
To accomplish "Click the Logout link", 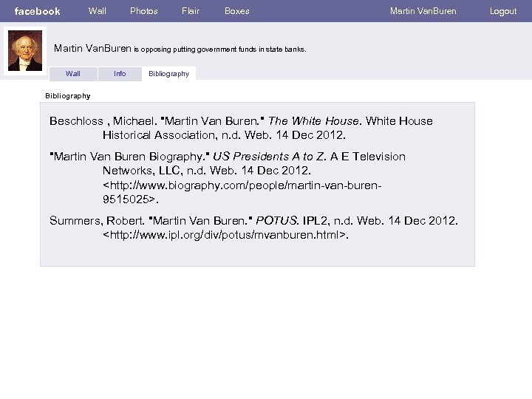I will (x=503, y=11).
